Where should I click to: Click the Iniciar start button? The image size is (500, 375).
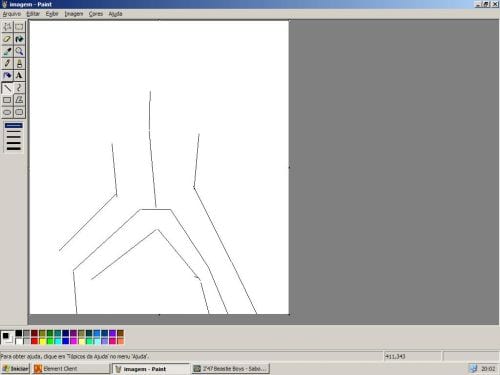(x=15, y=369)
